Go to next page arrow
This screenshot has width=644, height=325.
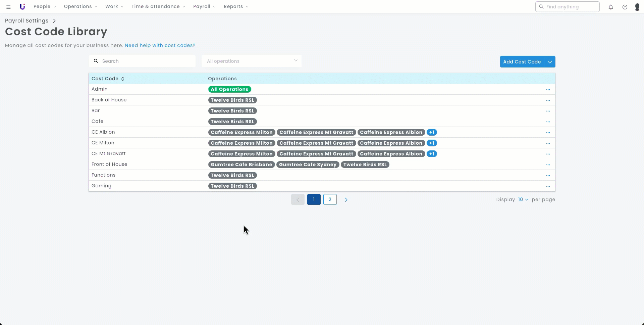click(x=346, y=200)
